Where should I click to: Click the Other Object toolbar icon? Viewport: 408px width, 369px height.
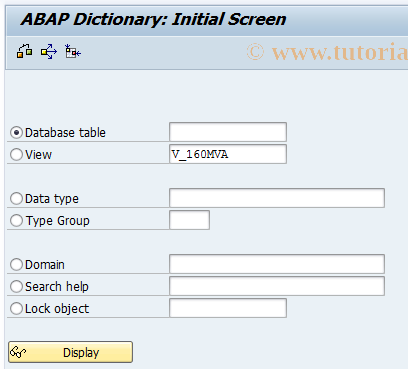tap(25, 52)
